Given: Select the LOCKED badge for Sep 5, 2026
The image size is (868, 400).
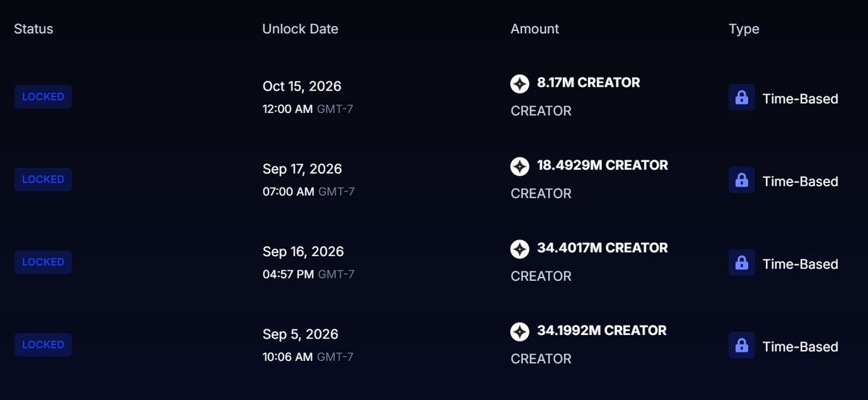Looking at the screenshot, I should tap(43, 344).
